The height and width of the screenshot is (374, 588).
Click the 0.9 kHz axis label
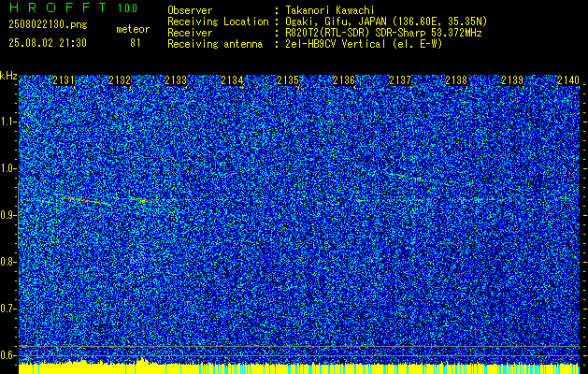pos(7,215)
